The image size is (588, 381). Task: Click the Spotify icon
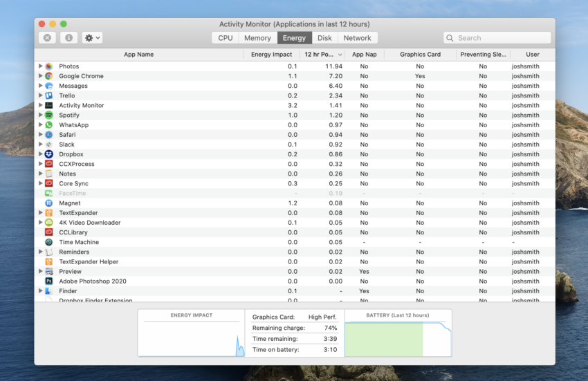[48, 115]
